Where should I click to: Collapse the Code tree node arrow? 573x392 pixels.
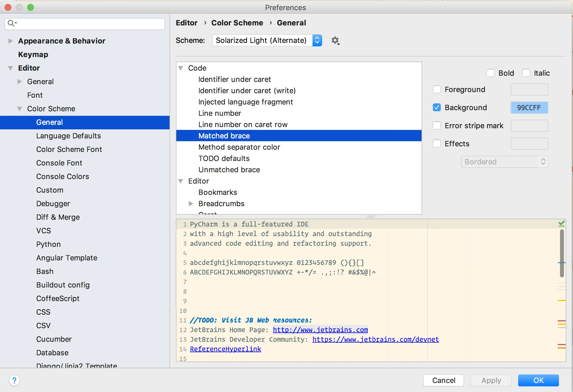coord(181,68)
